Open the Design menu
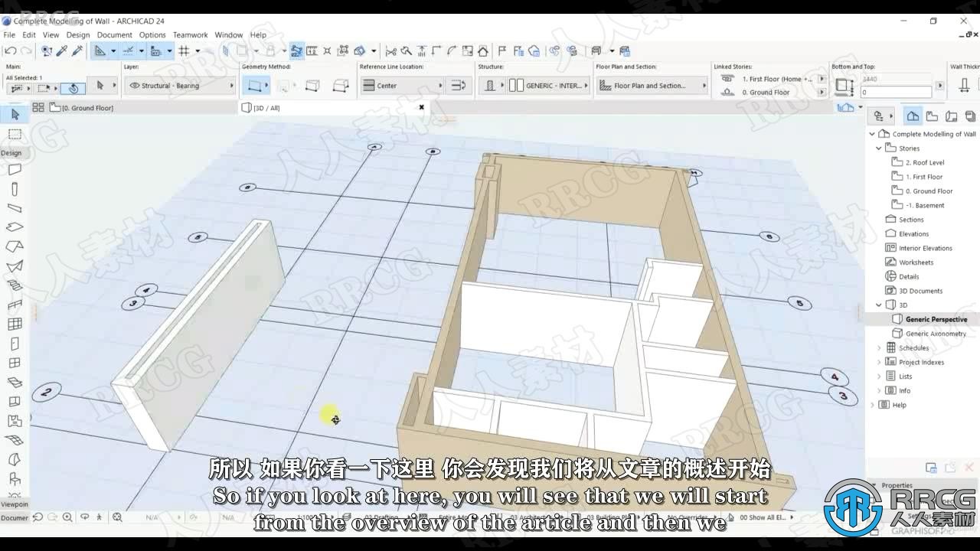Screen dimensions: 980x551 [78, 34]
